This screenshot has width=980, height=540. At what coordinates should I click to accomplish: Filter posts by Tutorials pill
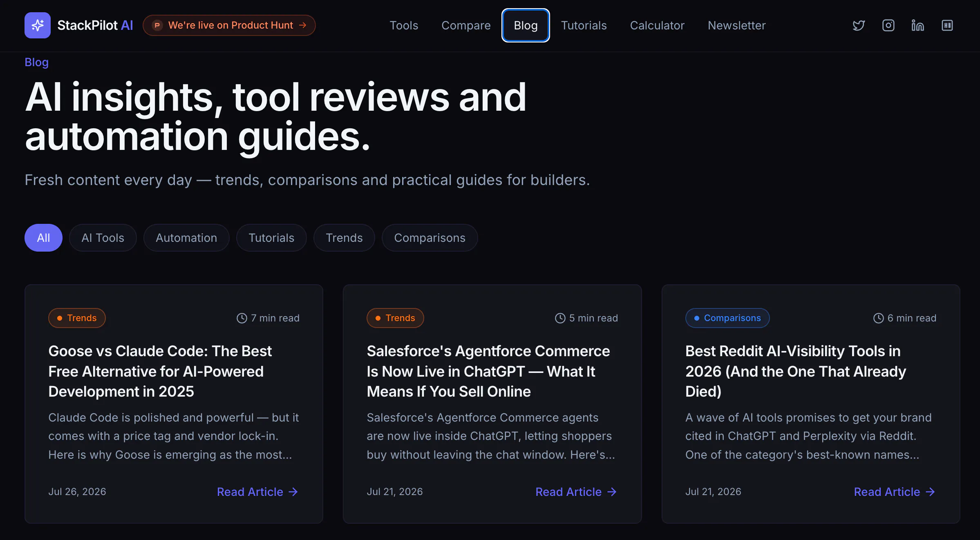tap(271, 238)
